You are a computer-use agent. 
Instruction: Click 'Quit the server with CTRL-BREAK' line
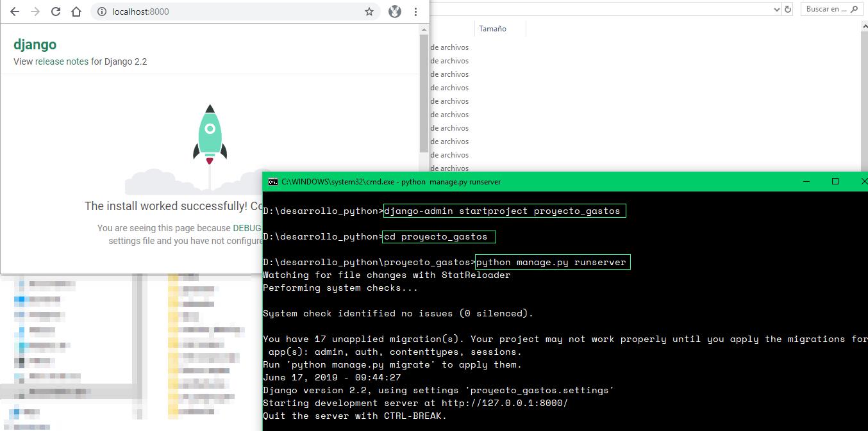(355, 416)
